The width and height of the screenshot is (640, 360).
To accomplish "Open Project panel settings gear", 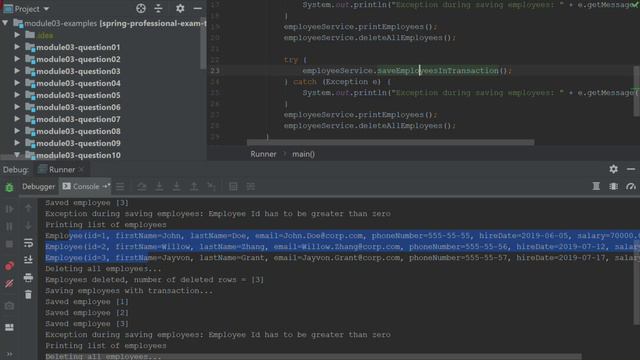I will (180, 8).
